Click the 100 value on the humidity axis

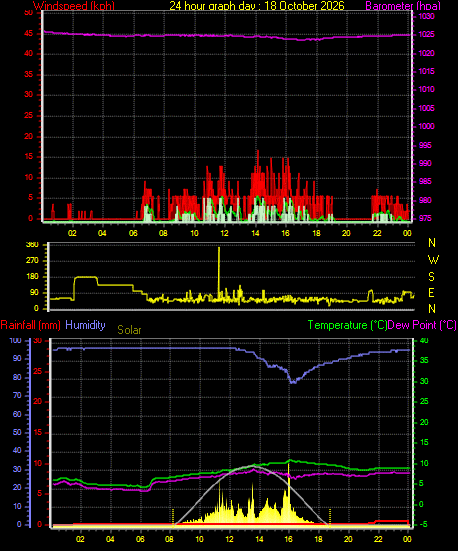coord(15,340)
